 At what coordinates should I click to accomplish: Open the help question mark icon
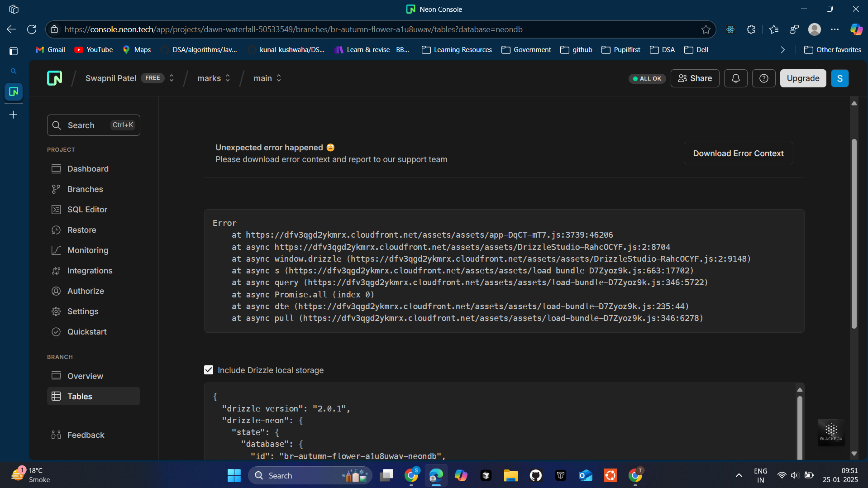(764, 78)
